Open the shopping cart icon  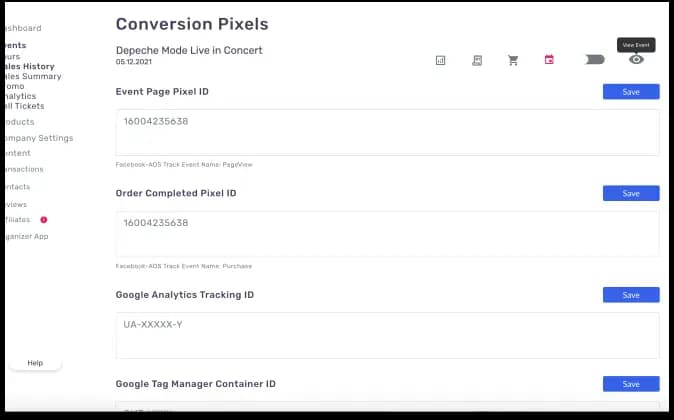click(x=513, y=60)
